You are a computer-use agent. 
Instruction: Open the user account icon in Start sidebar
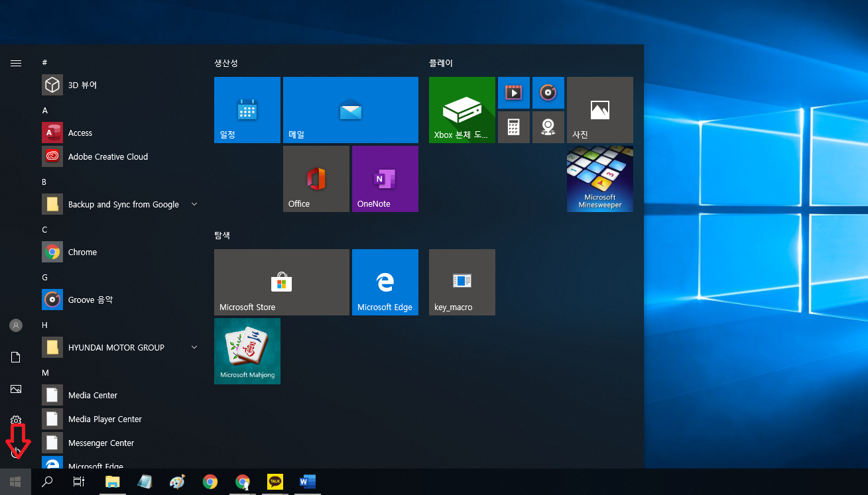16,325
